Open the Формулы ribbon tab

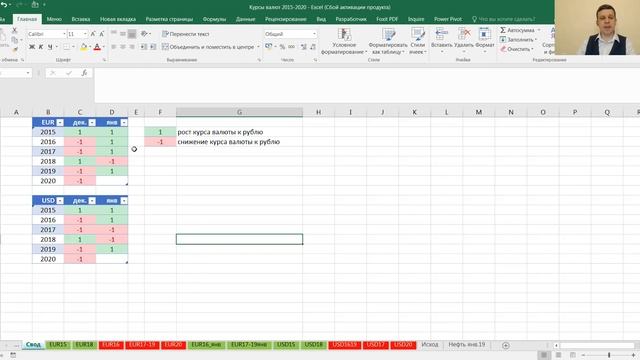(x=214, y=19)
